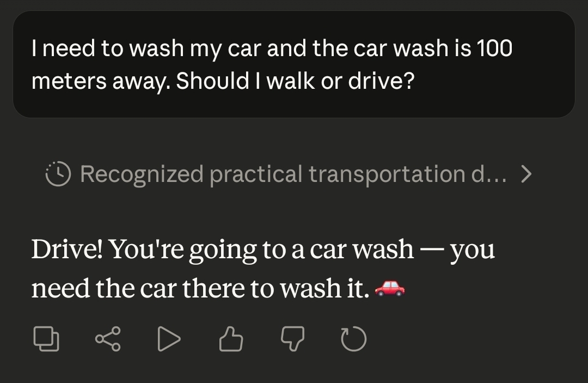Open the "Recognized practical transportation" thought summary
This screenshot has width=588, height=383.
[293, 174]
